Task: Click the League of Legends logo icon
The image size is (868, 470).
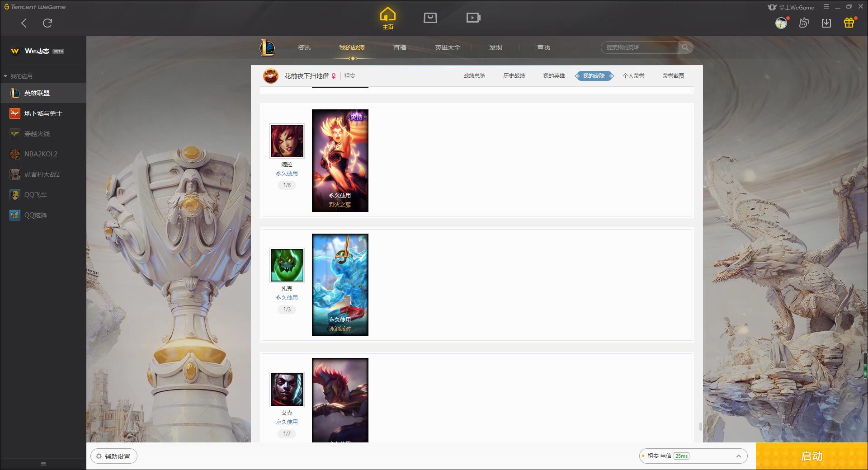Action: pyautogui.click(x=267, y=47)
